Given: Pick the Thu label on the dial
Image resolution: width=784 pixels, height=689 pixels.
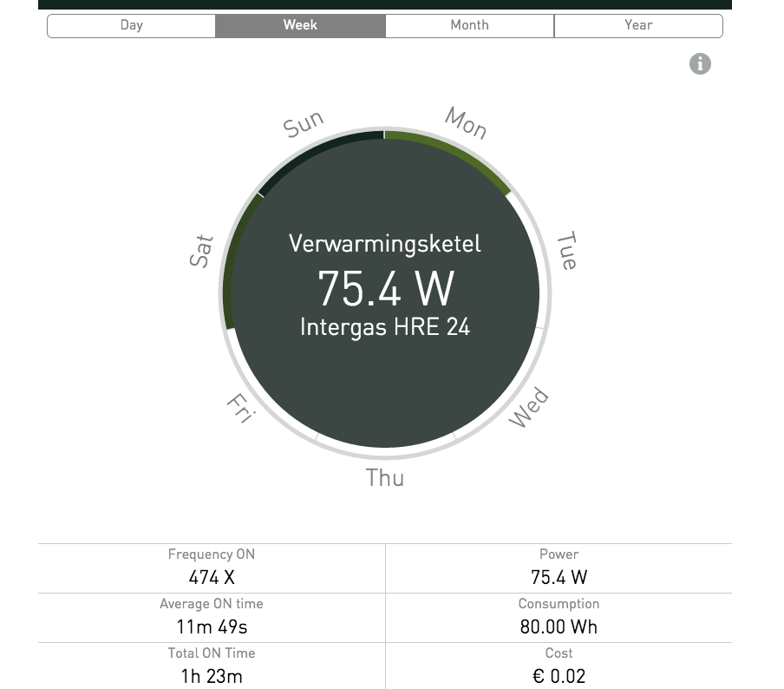Looking at the screenshot, I should [385, 478].
